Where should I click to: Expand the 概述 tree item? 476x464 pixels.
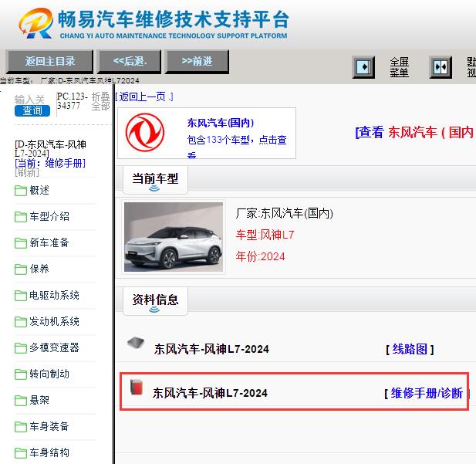coord(39,191)
